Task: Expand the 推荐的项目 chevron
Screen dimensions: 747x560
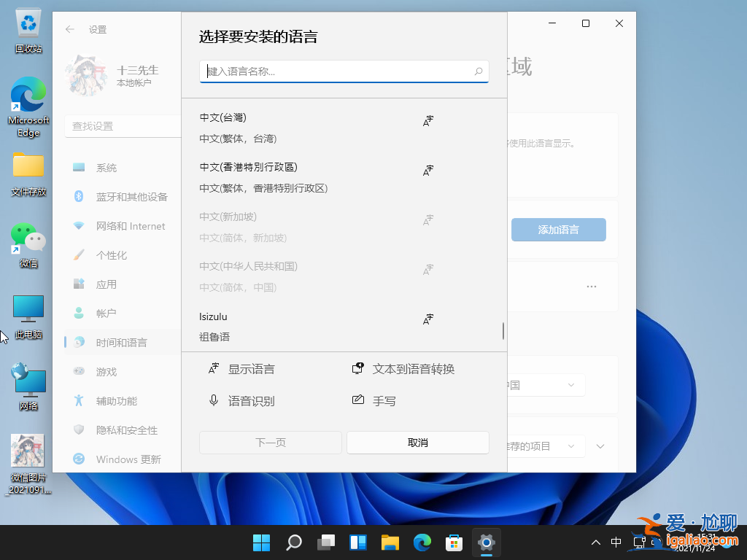Action: click(600, 446)
